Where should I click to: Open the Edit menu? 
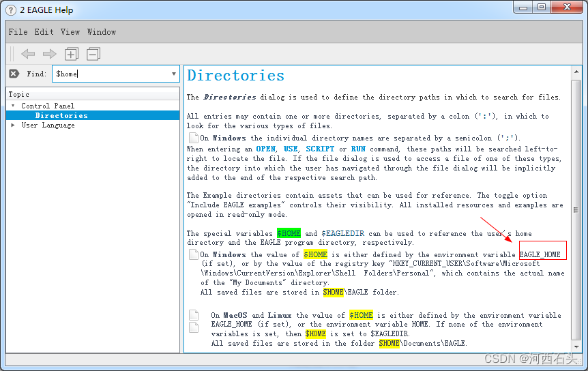coord(44,32)
